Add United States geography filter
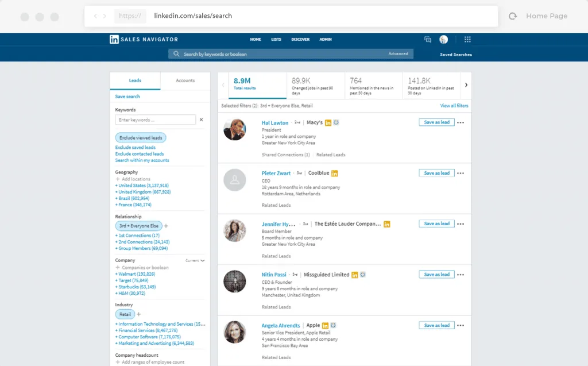This screenshot has width=588, height=366. [x=142, y=186]
